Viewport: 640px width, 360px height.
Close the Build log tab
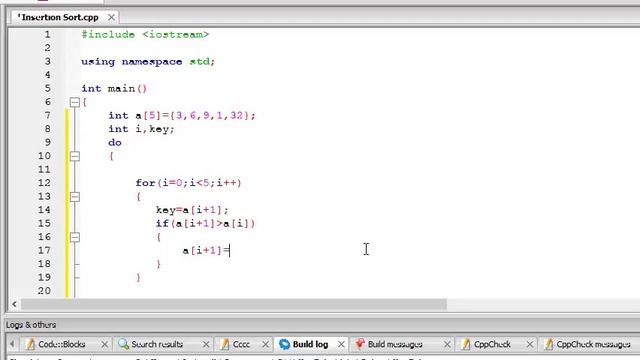click(341, 344)
